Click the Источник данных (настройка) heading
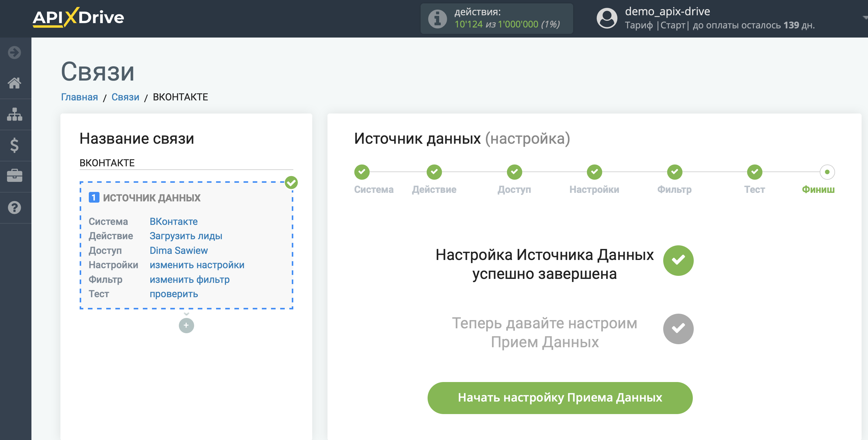 pyautogui.click(x=462, y=139)
